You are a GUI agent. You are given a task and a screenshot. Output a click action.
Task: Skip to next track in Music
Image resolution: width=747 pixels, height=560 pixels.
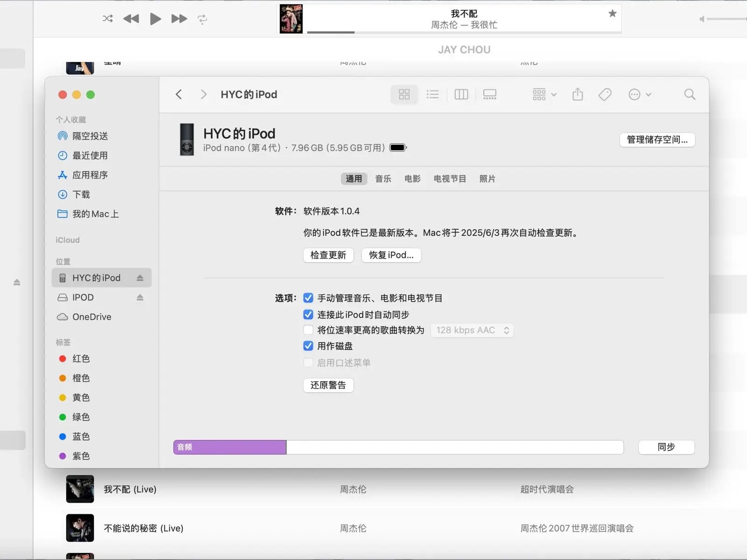[x=179, y=19]
